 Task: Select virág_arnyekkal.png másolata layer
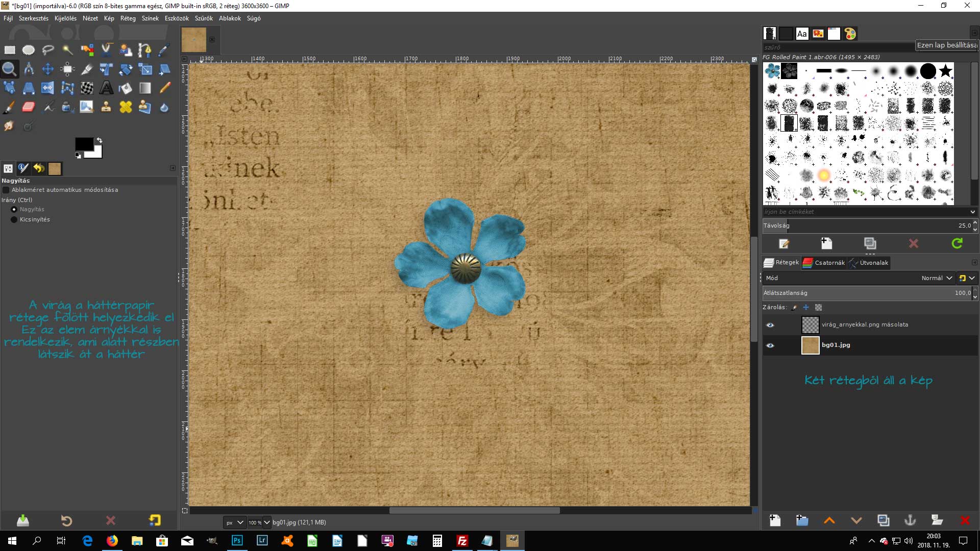tap(864, 324)
